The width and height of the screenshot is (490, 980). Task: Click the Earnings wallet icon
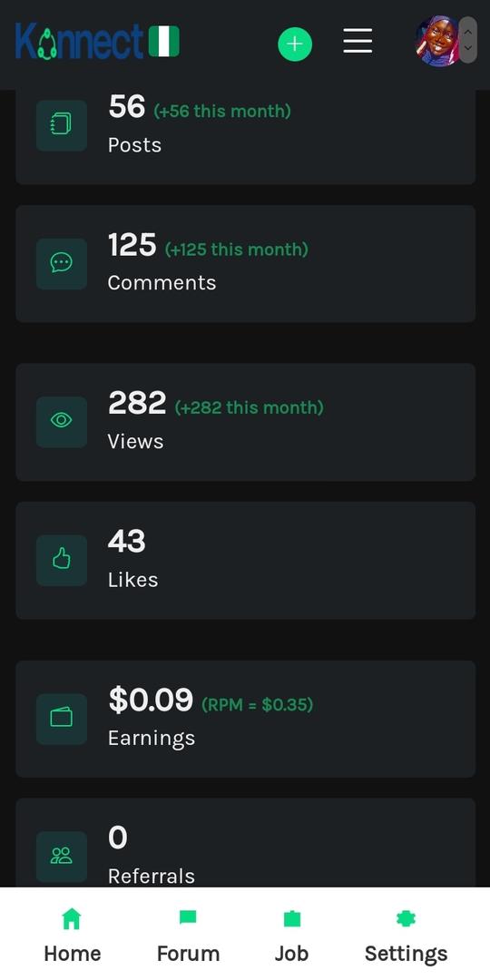tap(62, 718)
